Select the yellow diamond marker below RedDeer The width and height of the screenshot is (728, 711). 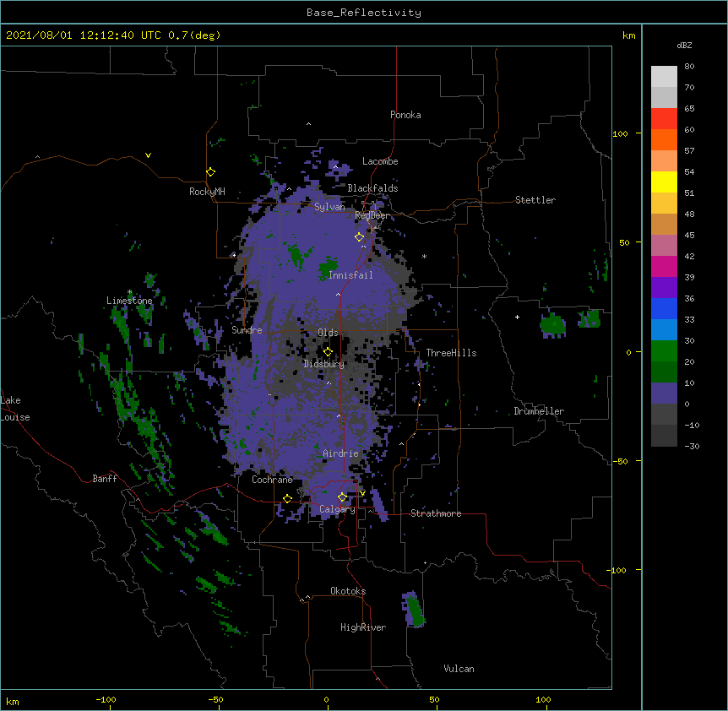click(x=359, y=237)
